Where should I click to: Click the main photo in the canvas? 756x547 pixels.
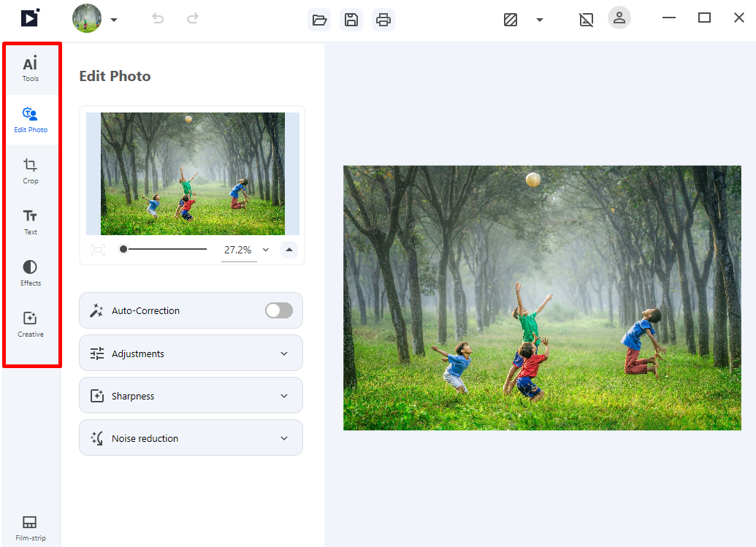click(542, 298)
